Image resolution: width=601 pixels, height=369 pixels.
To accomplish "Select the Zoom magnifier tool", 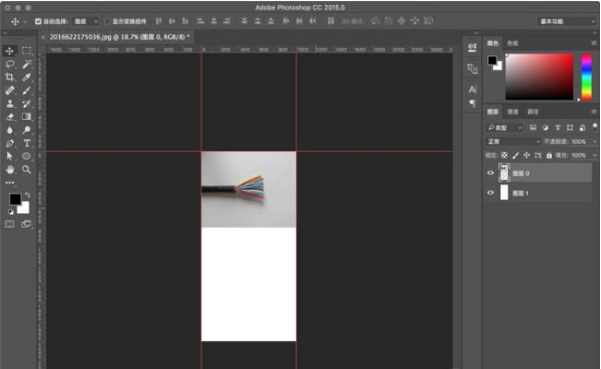I will [x=26, y=169].
